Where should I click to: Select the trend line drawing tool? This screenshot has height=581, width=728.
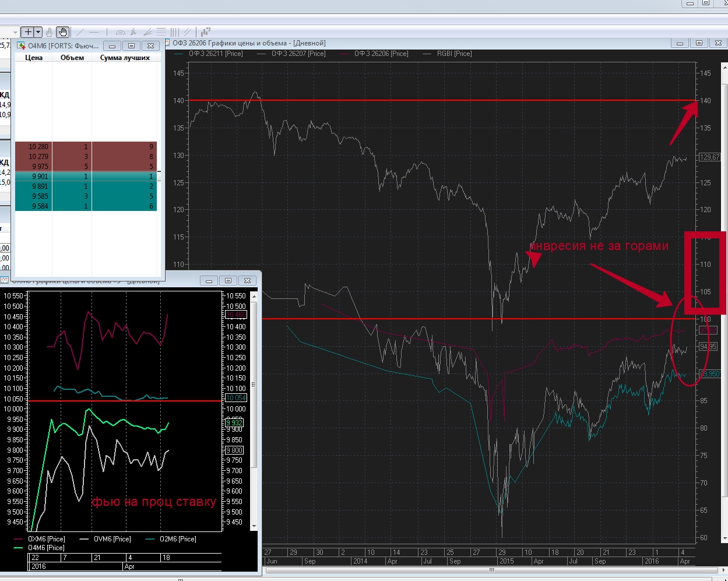[x=80, y=32]
